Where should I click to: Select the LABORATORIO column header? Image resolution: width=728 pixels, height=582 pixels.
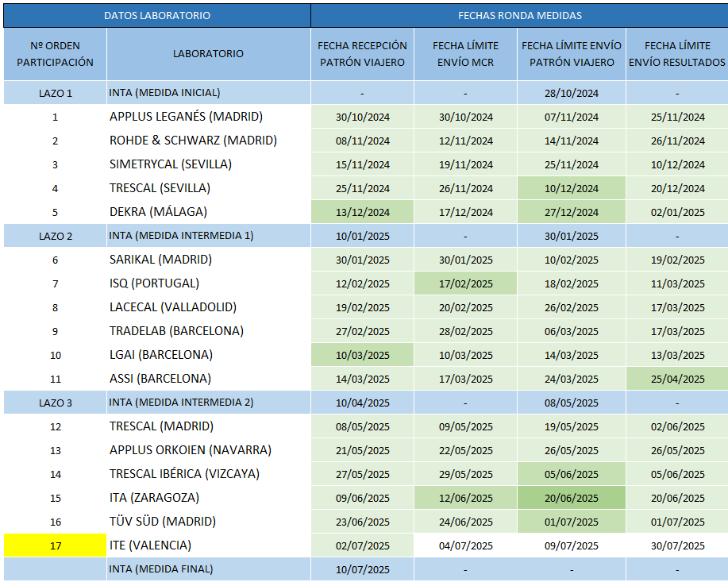[209, 54]
